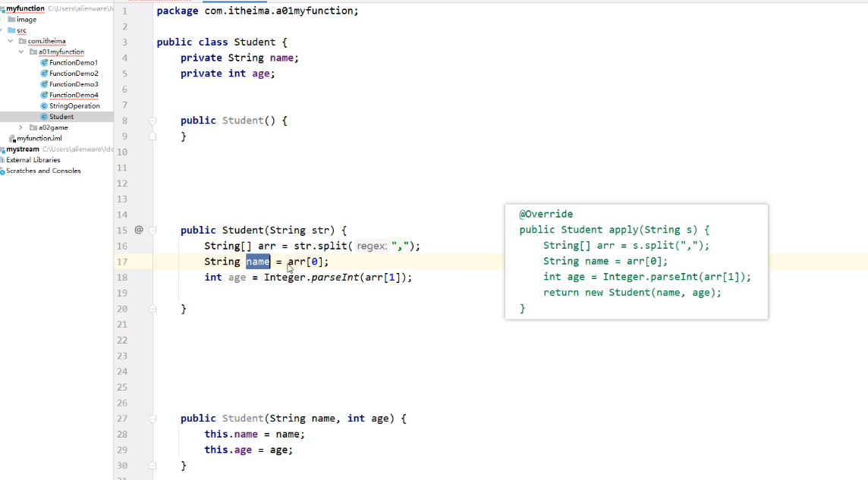Select the External Libraries node
868x480 pixels.
33,160
